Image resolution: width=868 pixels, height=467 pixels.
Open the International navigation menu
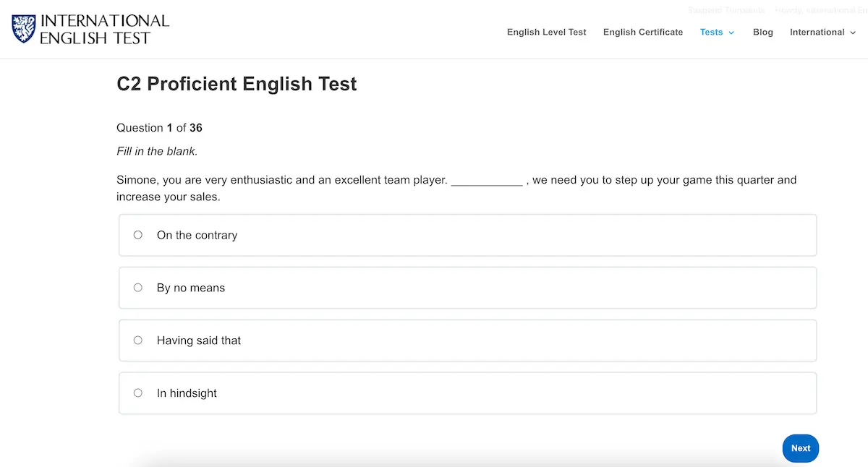[817, 33]
